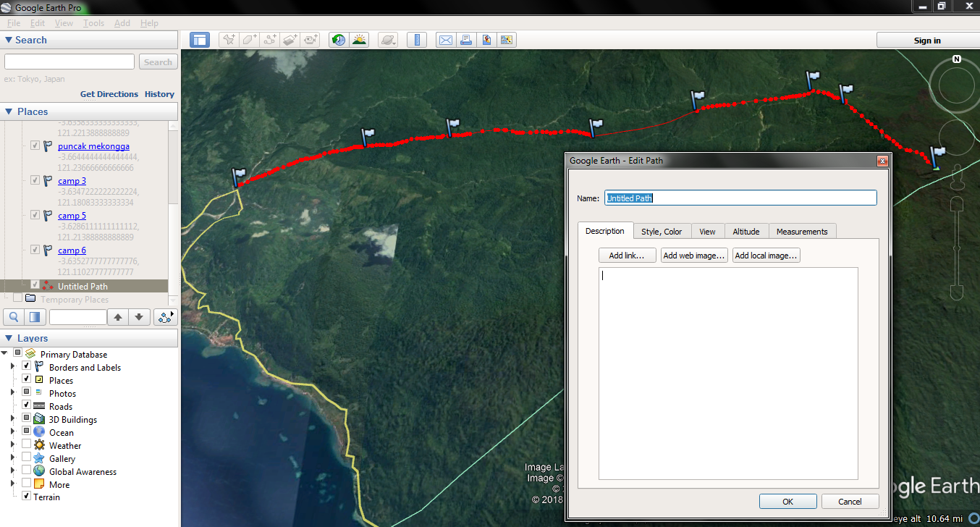980x527 pixels.
Task: Click the play tour icon under Places
Action: pyautogui.click(x=166, y=317)
